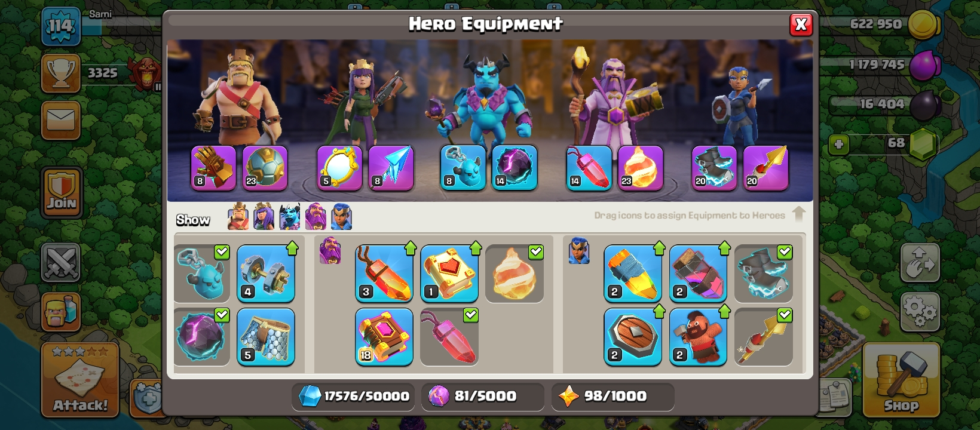Screen dimensions: 980x430
Task: Select the level 4 dumbbell equipment
Action: point(266,274)
